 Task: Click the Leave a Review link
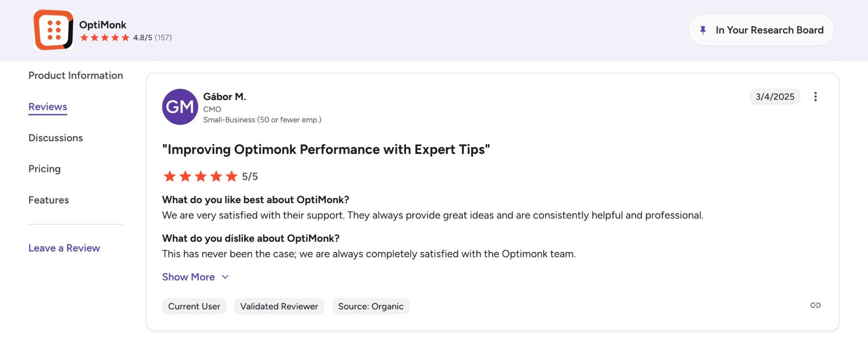[x=64, y=248]
